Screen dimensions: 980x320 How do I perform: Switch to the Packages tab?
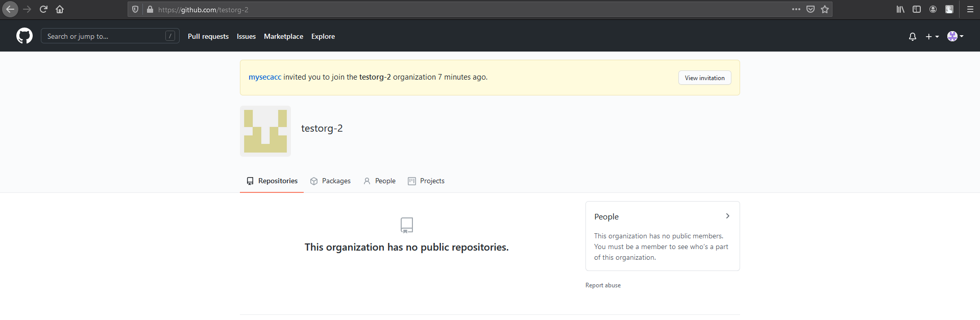[x=330, y=181]
